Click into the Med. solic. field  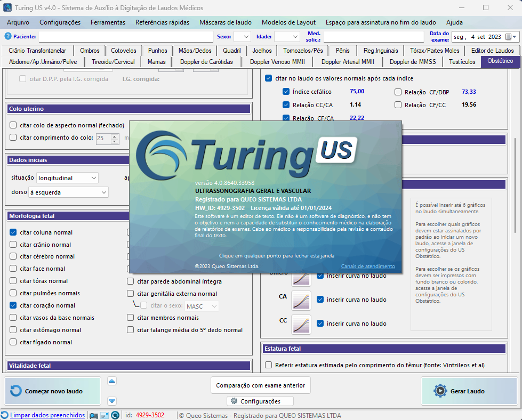[x=374, y=37]
